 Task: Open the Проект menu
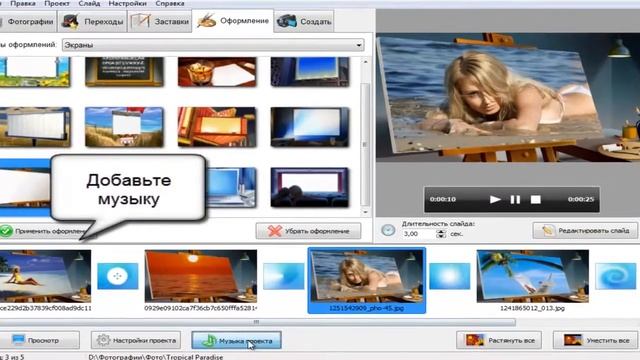(57, 3)
